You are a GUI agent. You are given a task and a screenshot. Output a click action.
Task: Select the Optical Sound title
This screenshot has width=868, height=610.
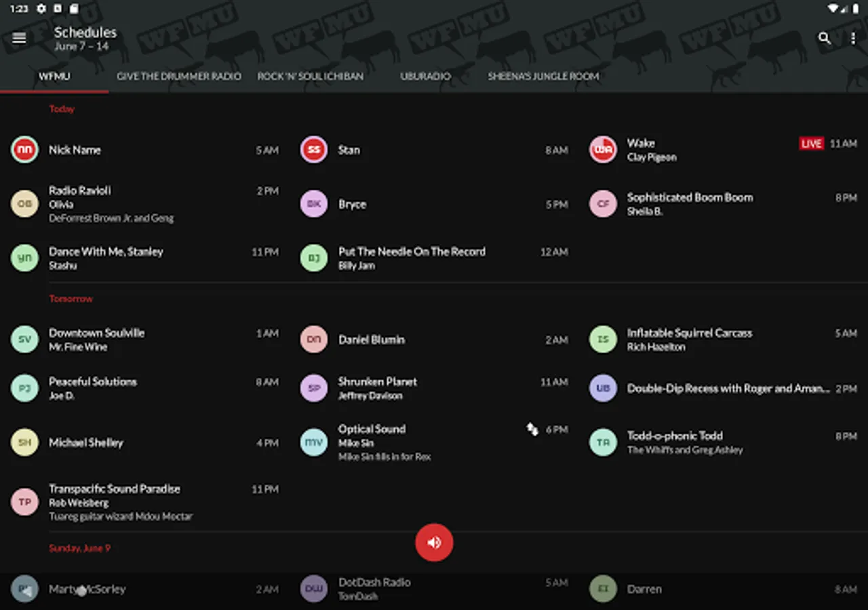[x=372, y=429]
